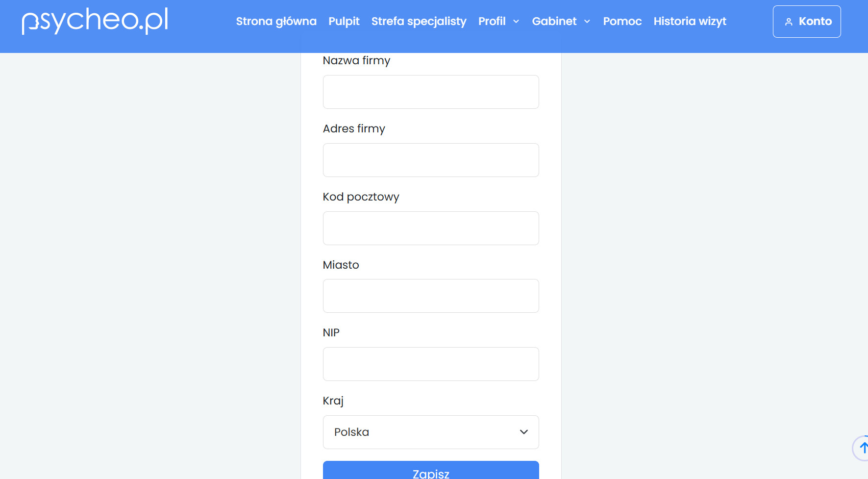This screenshot has height=479, width=868.
Task: Open Strefa specjalisty
Action: [419, 22]
